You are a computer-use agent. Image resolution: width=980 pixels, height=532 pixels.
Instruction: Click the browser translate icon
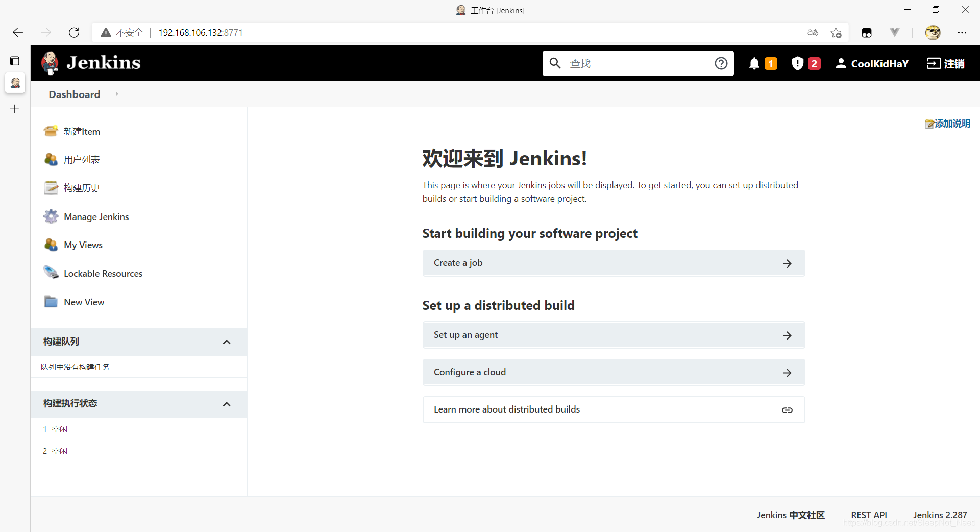pos(813,33)
